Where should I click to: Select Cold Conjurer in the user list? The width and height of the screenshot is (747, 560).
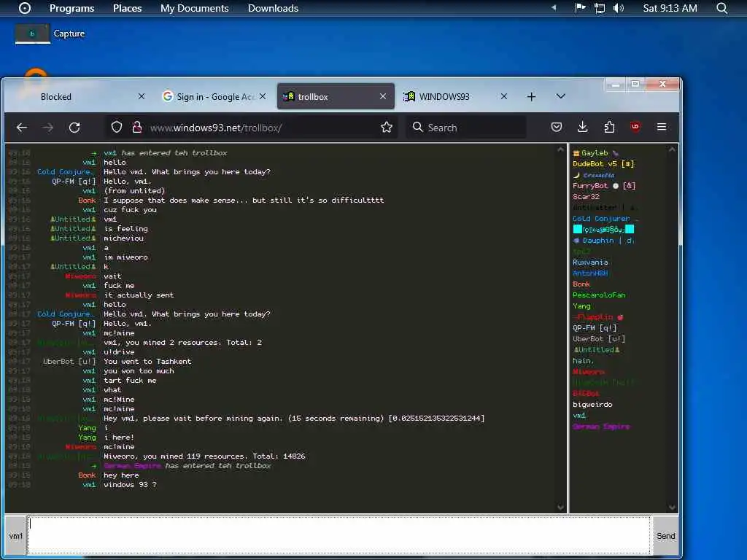605,219
